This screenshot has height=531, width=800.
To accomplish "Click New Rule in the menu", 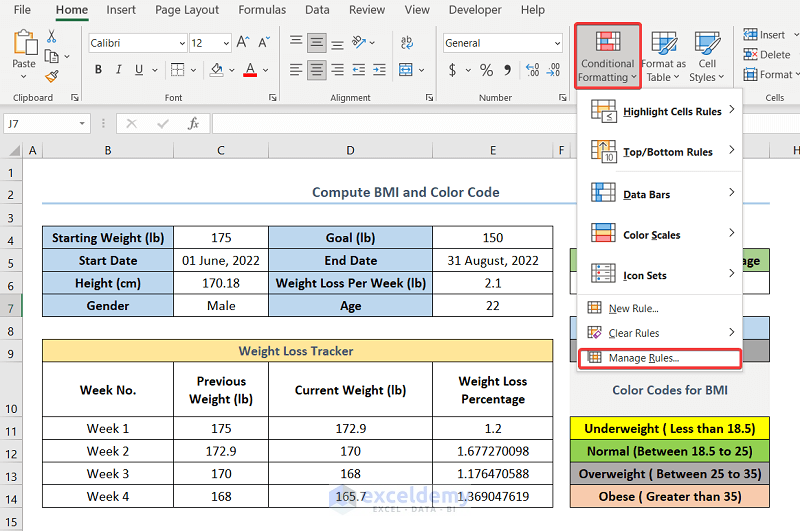I will click(x=633, y=309).
